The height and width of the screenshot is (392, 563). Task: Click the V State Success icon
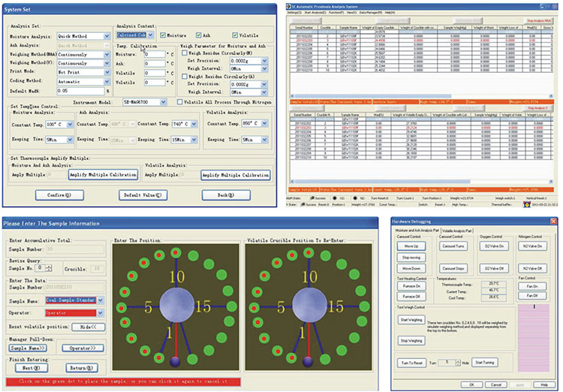(x=303, y=204)
